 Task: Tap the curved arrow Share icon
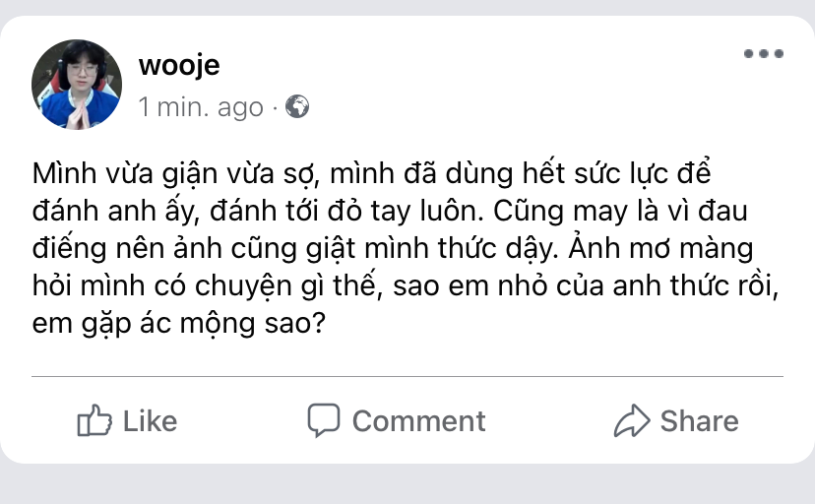(632, 419)
